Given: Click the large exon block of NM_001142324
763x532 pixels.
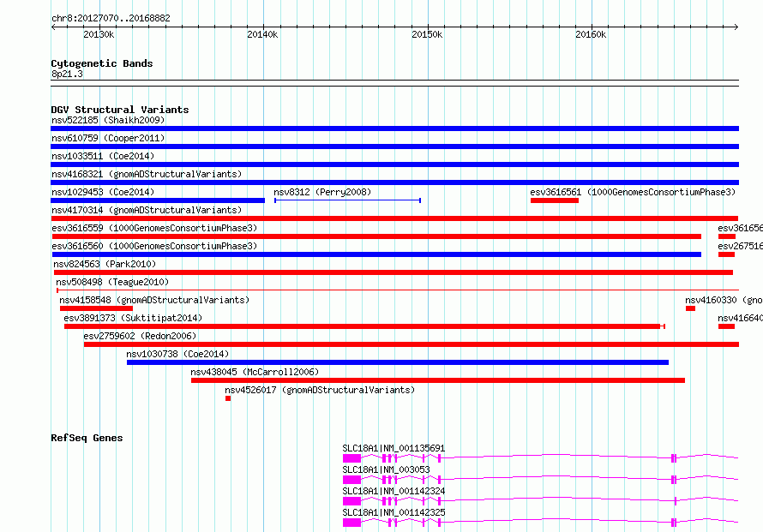Looking at the screenshot, I should [351, 501].
